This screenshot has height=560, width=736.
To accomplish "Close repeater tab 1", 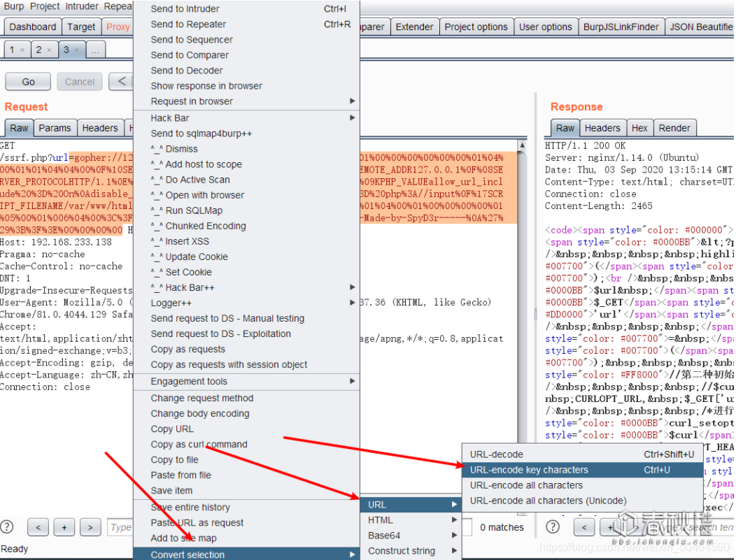I will click(x=22, y=50).
